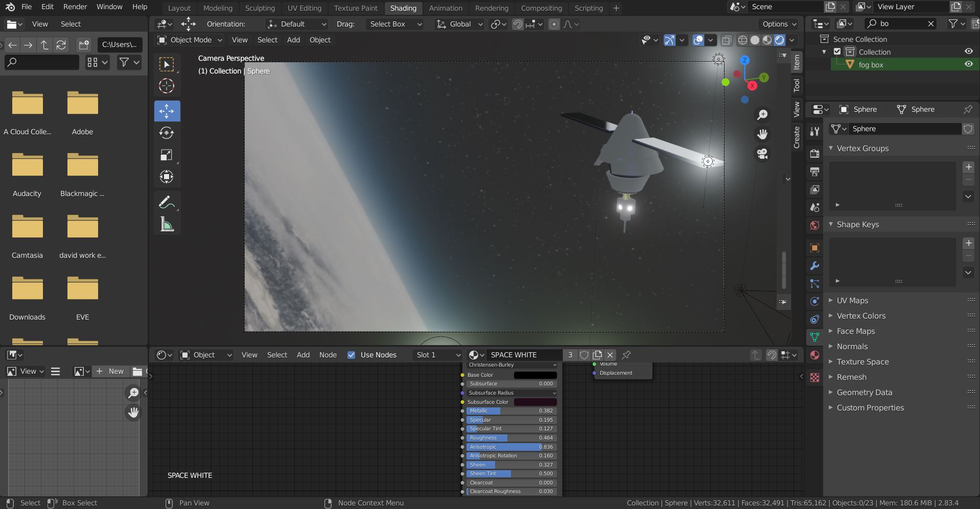Choose the 3D Cursor tool

[167, 86]
